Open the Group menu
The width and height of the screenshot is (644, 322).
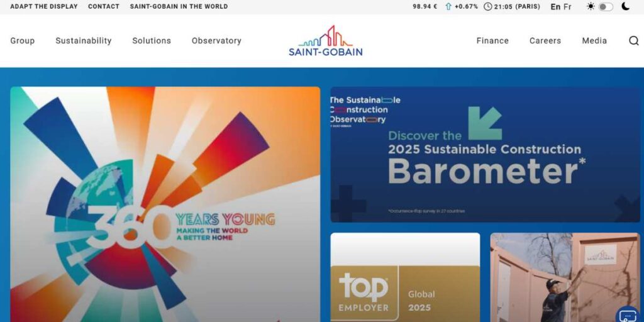click(23, 41)
